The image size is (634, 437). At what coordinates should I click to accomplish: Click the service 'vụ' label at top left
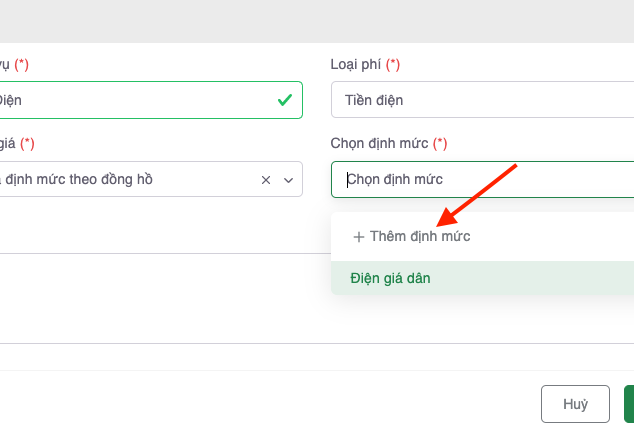point(5,65)
